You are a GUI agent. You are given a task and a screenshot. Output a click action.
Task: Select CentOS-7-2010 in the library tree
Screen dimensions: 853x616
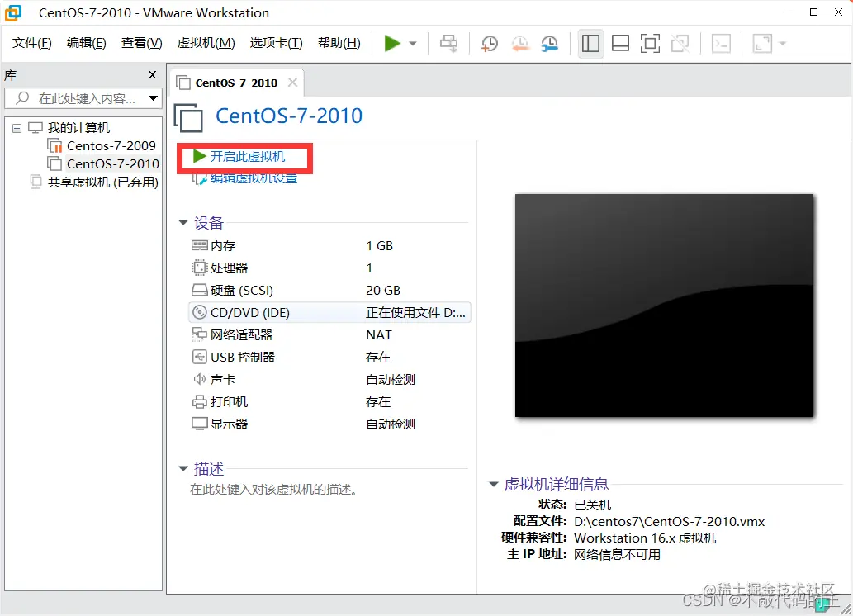(x=112, y=163)
